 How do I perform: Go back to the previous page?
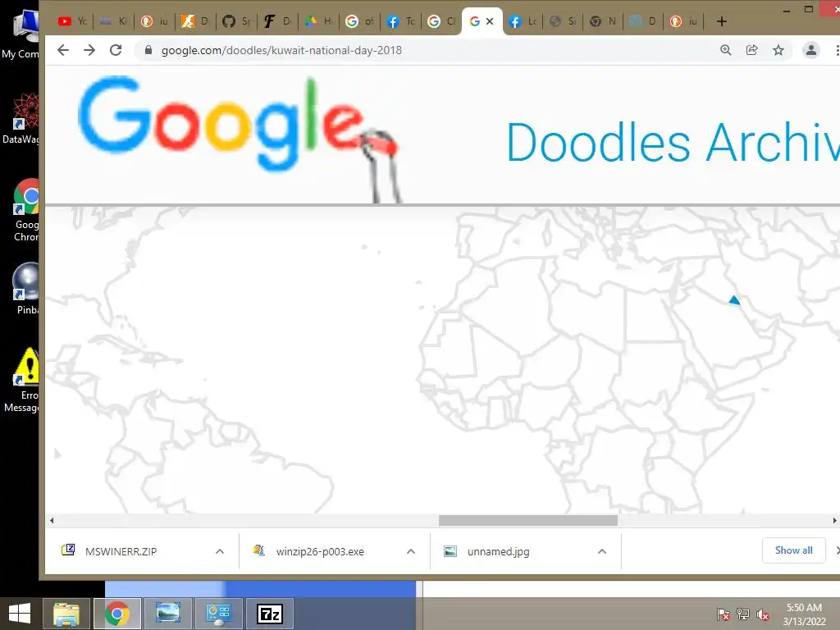click(x=63, y=50)
